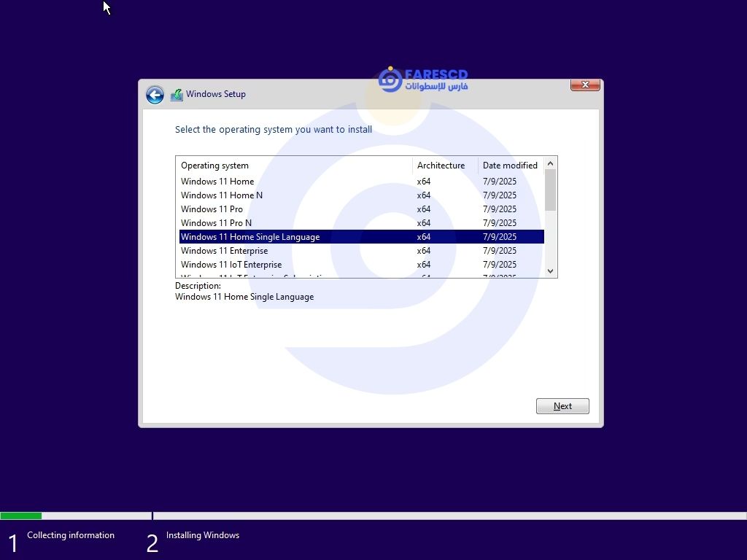Sort by Architecture column header
The image size is (747, 560).
[445, 166]
